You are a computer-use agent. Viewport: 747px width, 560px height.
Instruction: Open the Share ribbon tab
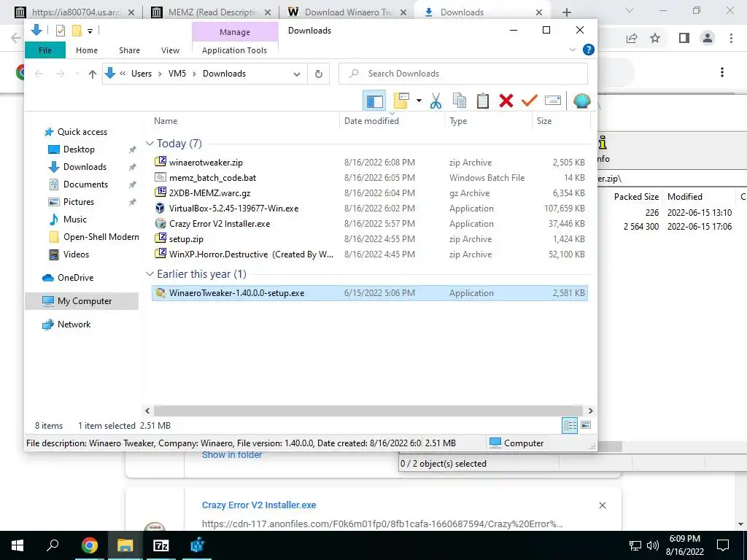[130, 50]
